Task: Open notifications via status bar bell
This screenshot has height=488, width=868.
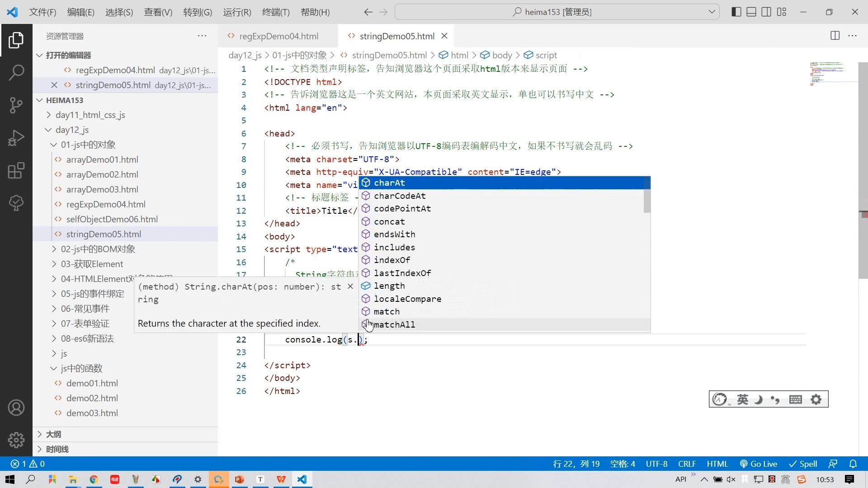Action: point(854,464)
